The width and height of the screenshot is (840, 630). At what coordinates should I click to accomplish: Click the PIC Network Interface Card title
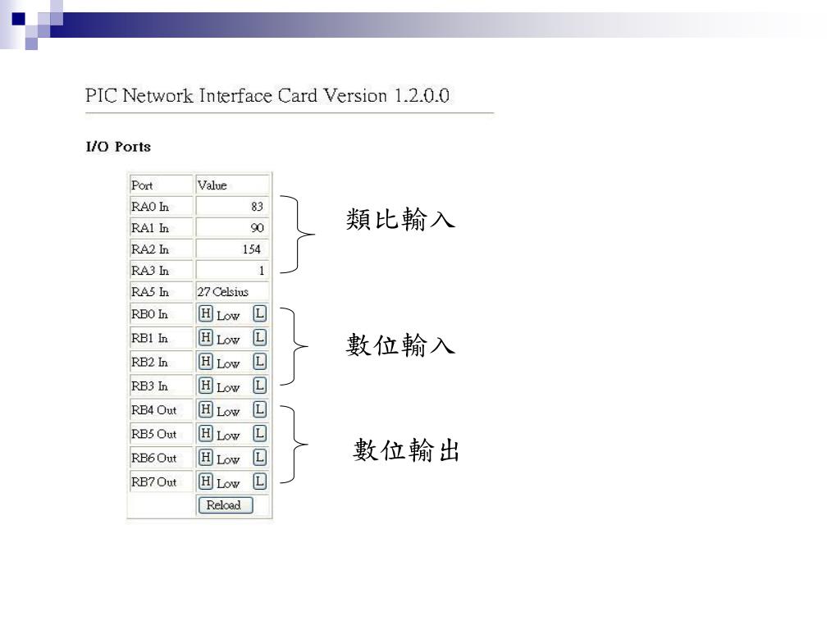267,96
